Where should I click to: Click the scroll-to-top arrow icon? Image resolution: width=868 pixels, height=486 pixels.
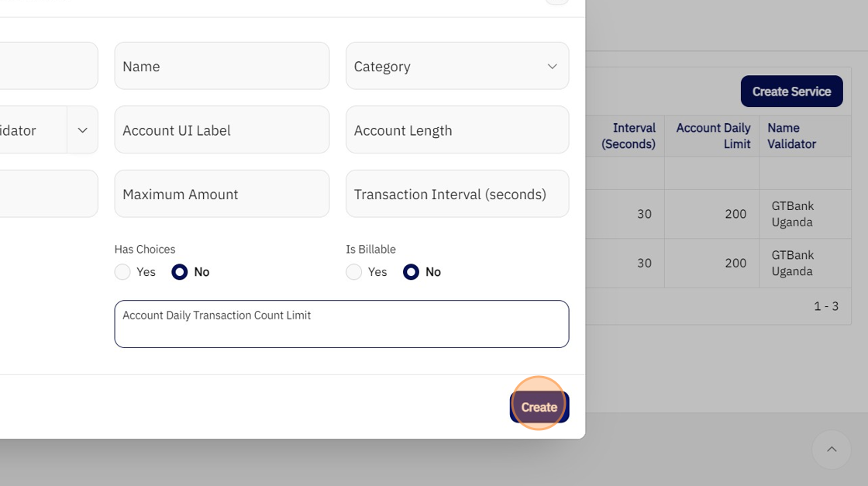832,450
